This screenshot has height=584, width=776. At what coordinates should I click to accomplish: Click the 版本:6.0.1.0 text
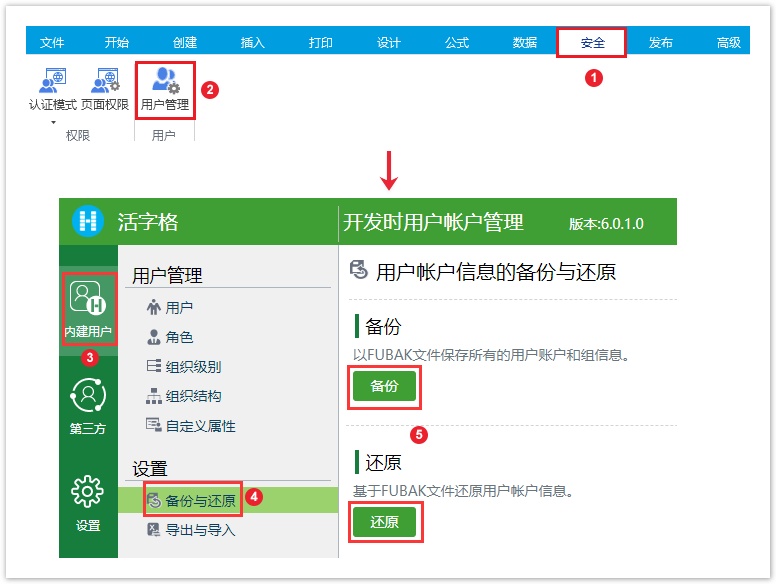point(606,224)
